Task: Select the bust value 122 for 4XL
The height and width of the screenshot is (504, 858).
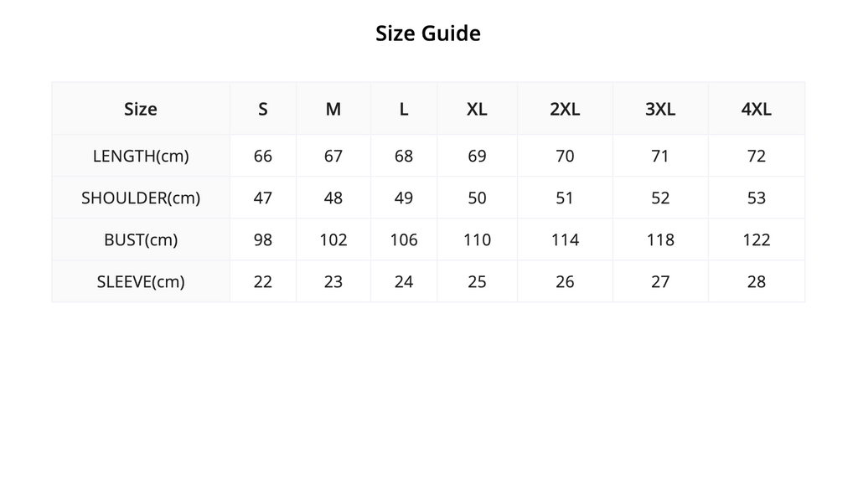Action: (757, 239)
